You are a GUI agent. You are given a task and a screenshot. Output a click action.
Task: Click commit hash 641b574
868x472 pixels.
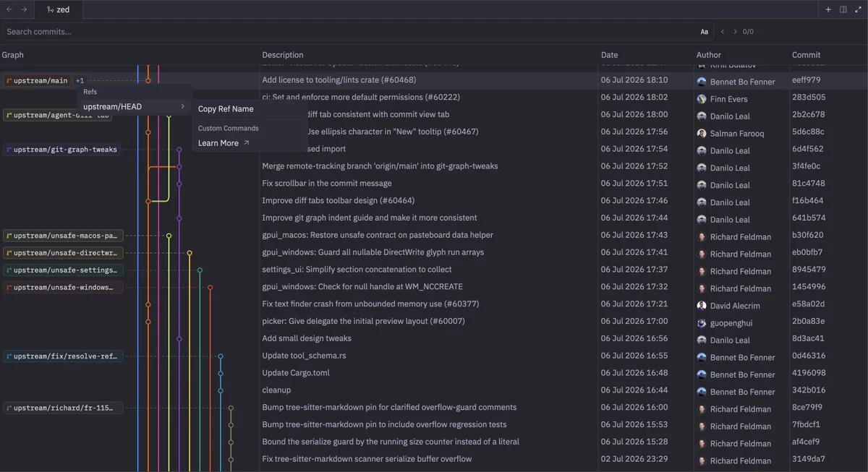click(x=807, y=218)
